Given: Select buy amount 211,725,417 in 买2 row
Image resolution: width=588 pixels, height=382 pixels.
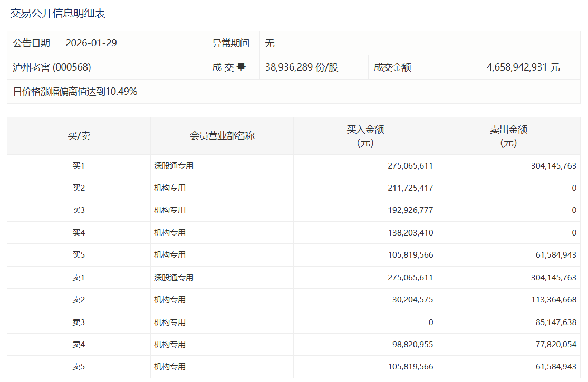Looking at the screenshot, I should [410, 188].
